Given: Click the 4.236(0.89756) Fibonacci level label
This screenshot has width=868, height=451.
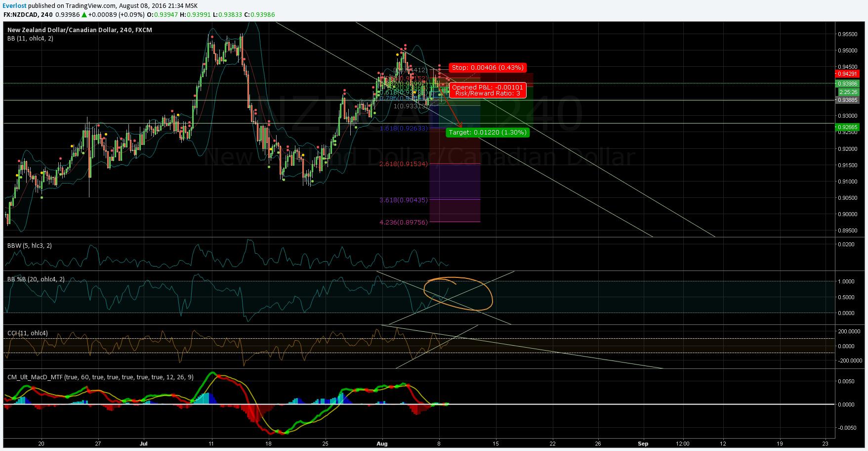Looking at the screenshot, I should (404, 222).
